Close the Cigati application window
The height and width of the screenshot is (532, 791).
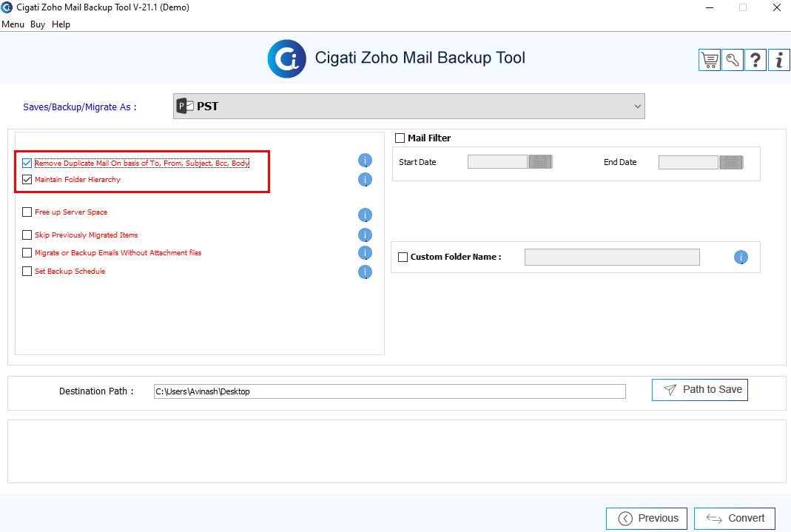pos(777,7)
